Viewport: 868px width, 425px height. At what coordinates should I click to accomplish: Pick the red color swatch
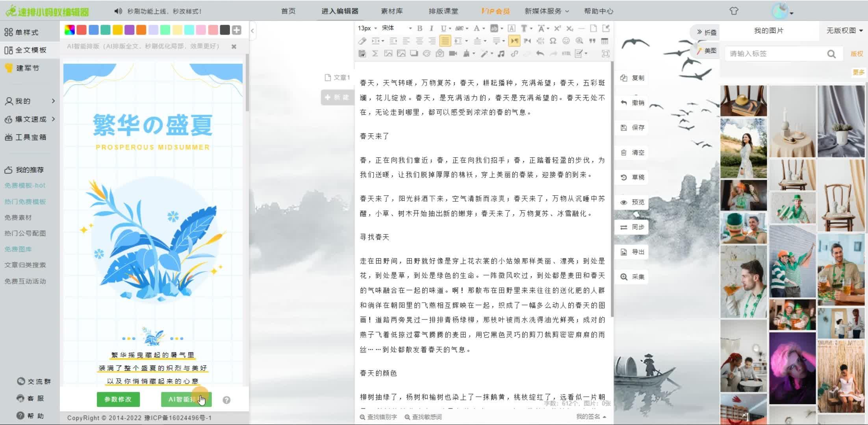82,30
